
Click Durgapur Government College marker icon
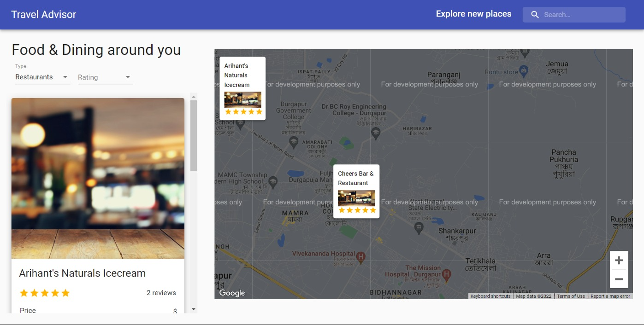coord(293,141)
